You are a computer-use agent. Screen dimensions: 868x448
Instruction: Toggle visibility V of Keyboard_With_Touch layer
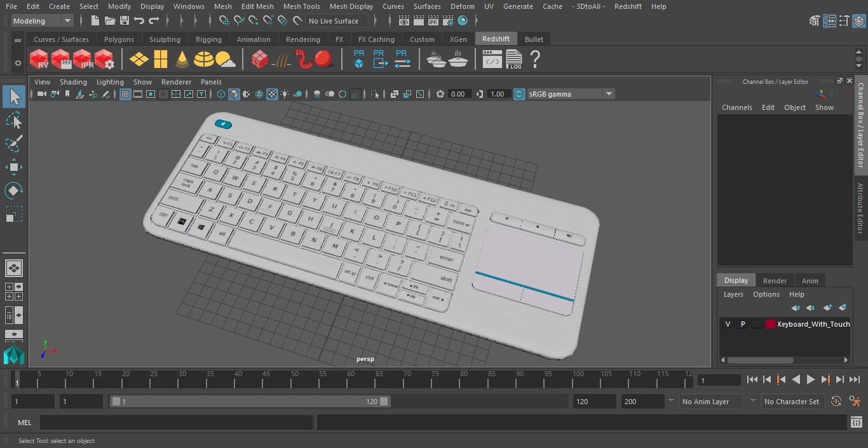(x=728, y=324)
